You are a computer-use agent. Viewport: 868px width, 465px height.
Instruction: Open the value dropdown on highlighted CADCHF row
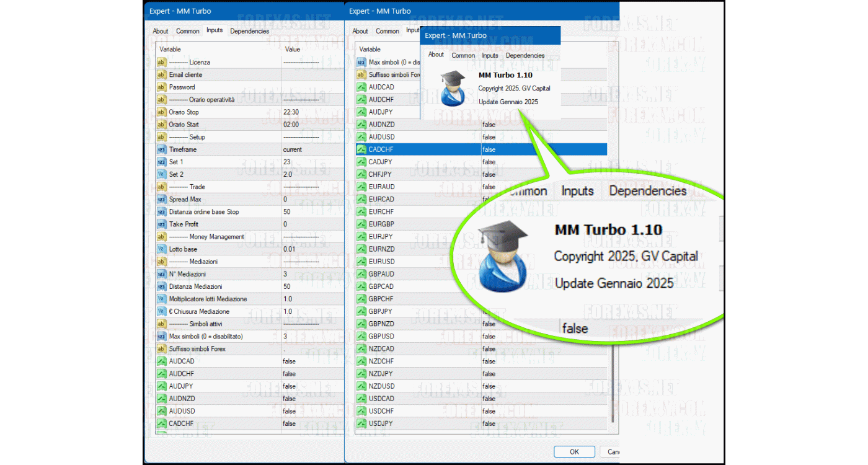pos(489,149)
